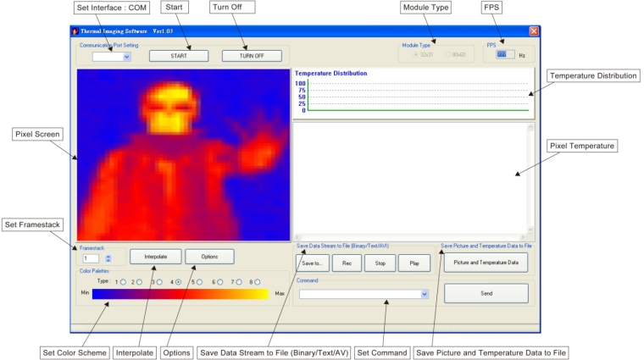644x360 pixels.
Task: Click the Save to... button
Action: coord(312,263)
